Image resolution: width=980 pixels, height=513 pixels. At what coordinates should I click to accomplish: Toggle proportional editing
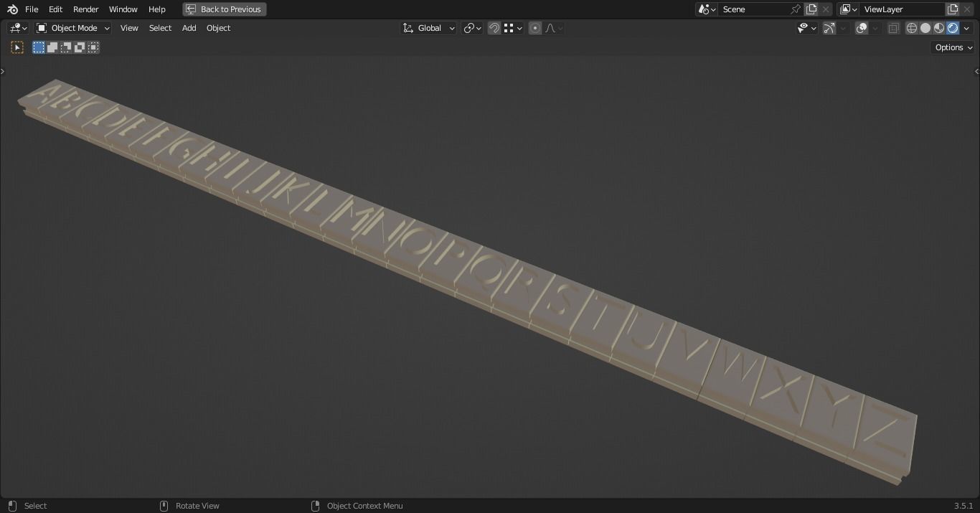[535, 28]
